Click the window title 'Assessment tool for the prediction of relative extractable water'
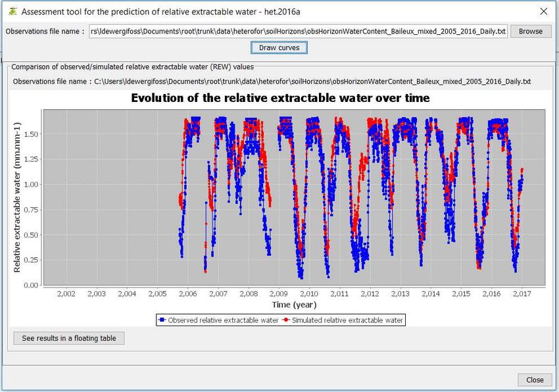The width and height of the screenshot is (559, 392). tap(139, 12)
